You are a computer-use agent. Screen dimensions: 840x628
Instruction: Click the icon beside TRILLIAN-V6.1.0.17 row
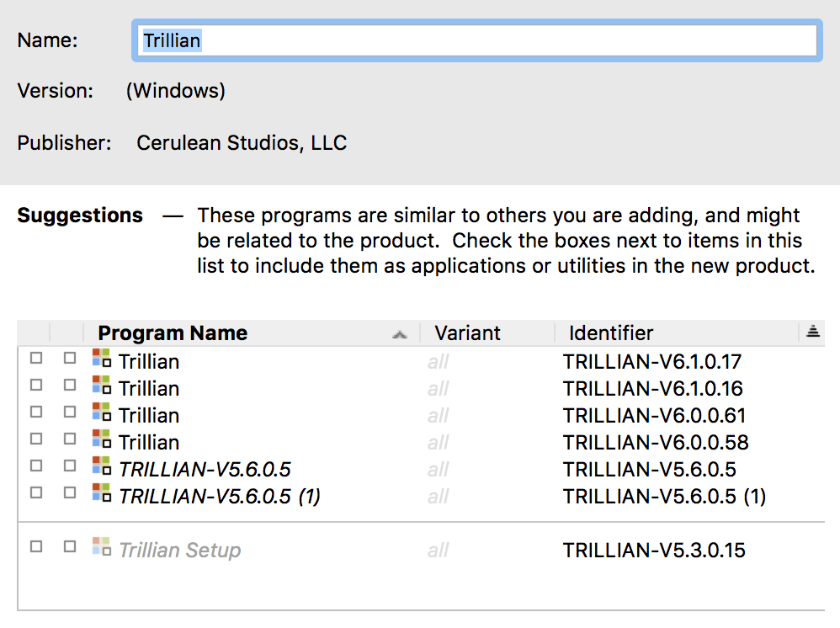pyautogui.click(x=101, y=359)
